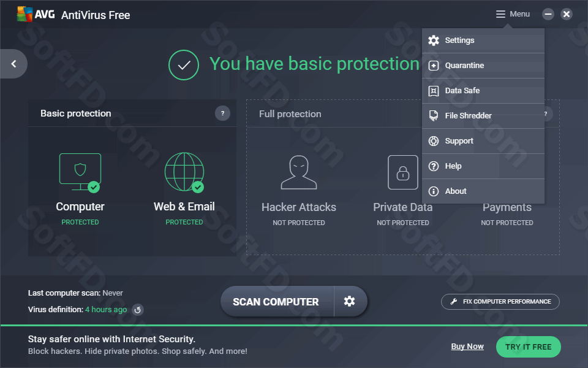Expand the side panel with the back chevron
Image resolution: width=588 pixels, height=368 pixels.
13,64
